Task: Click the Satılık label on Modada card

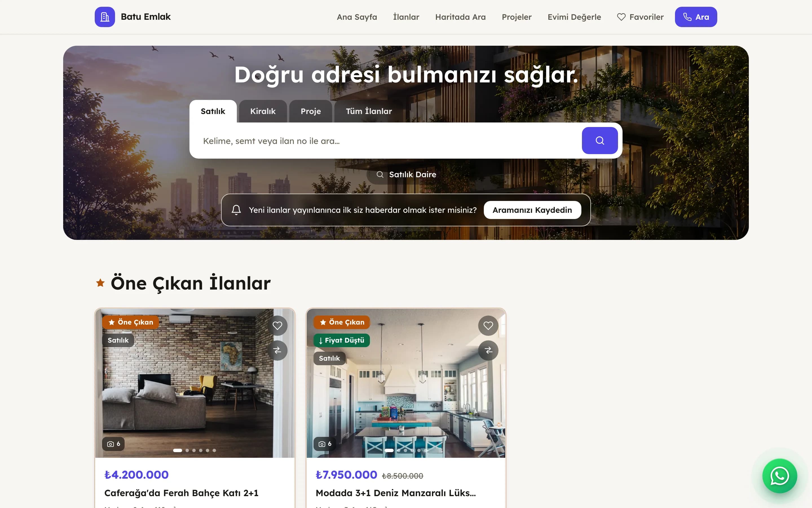Action: pos(329,358)
